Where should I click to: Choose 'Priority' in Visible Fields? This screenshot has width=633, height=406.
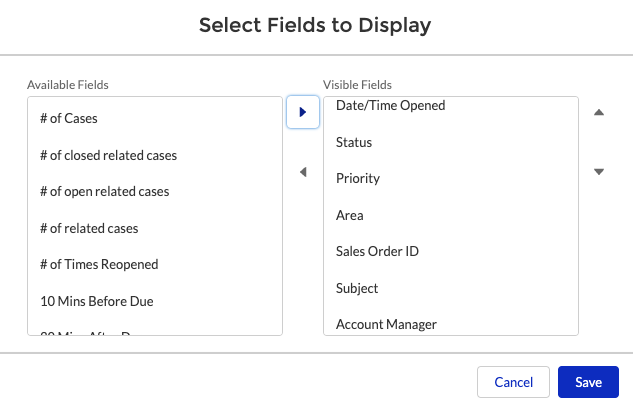click(451, 178)
